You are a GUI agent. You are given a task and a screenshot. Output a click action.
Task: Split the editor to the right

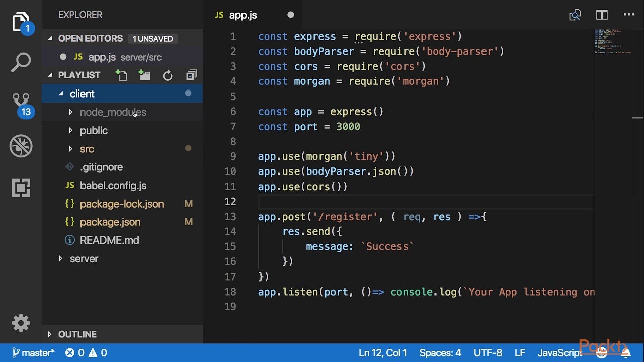click(x=602, y=15)
